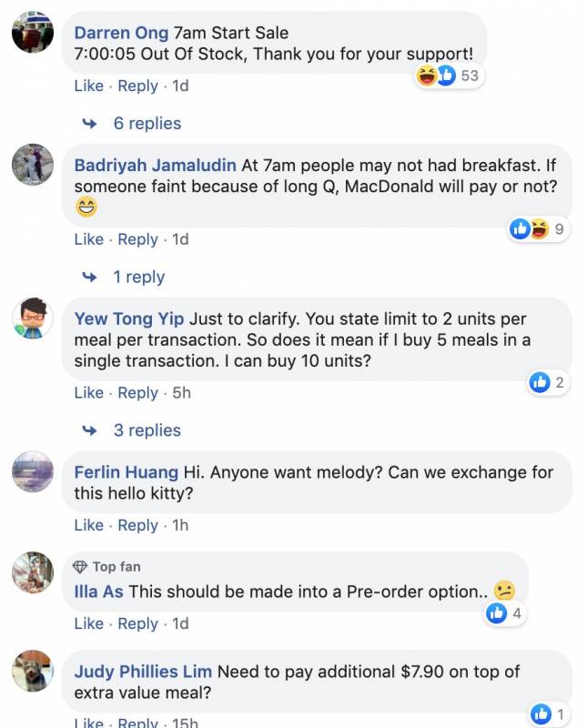
Task: Like Illa As's comment
Action: (88, 623)
